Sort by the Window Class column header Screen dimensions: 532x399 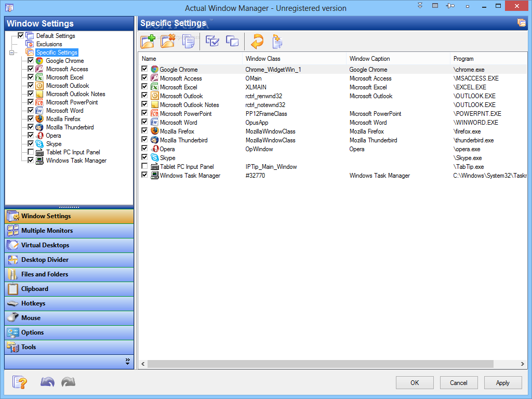click(x=294, y=59)
